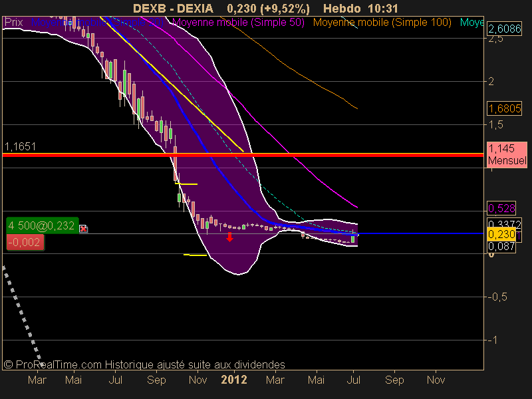Viewport: 532px width, 399px height.
Task: Click the 1,6805 orange price tag
Action: (x=505, y=108)
